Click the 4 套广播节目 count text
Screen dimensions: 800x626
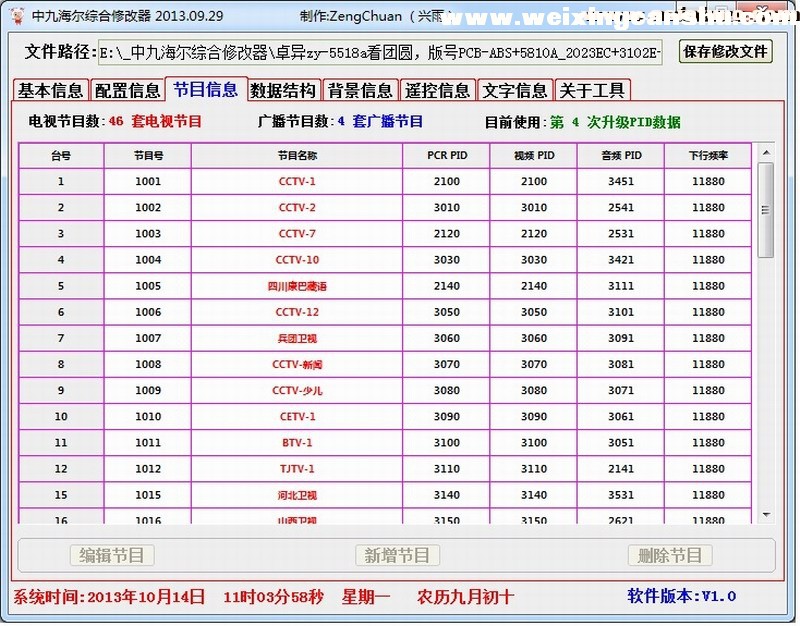click(x=380, y=121)
